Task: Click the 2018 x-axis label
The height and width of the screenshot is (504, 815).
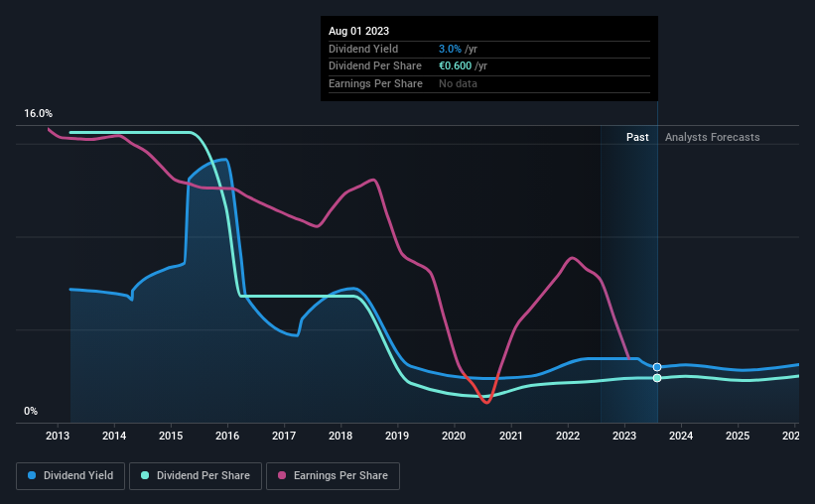Action: pyautogui.click(x=340, y=436)
